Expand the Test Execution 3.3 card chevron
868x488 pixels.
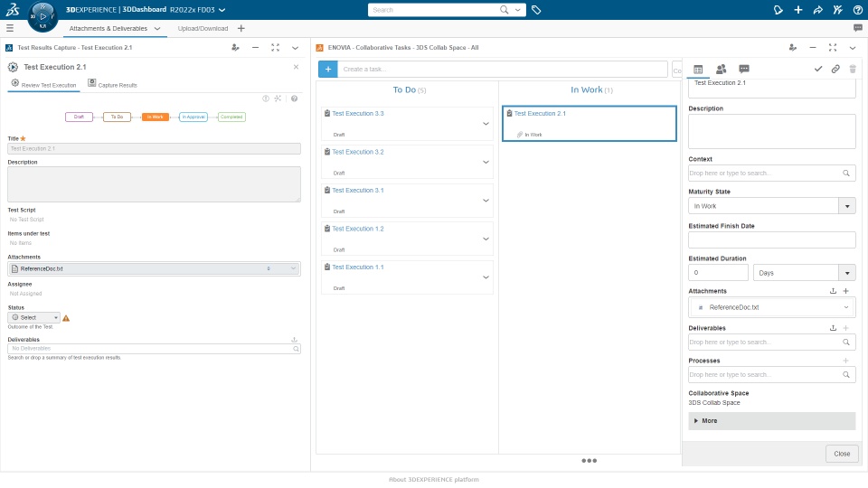coord(486,124)
